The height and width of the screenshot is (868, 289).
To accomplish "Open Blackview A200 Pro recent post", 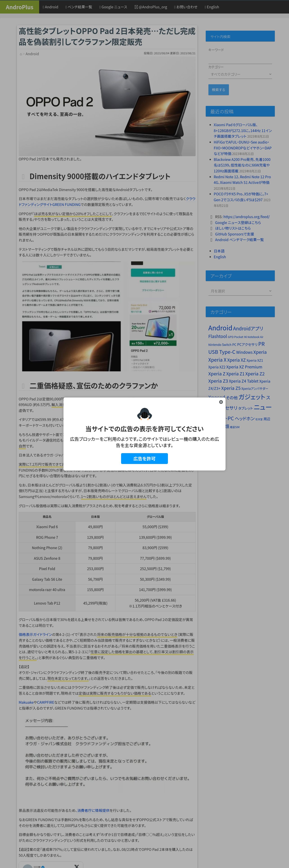I will tap(242, 165).
